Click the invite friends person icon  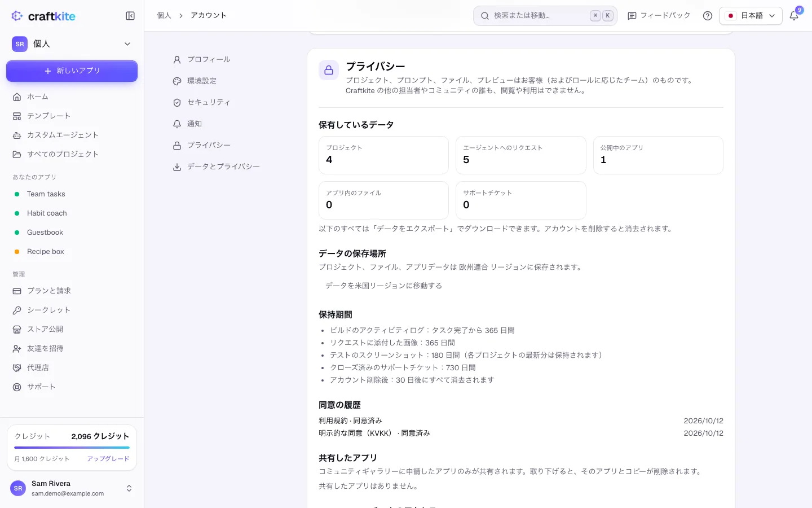tap(17, 349)
